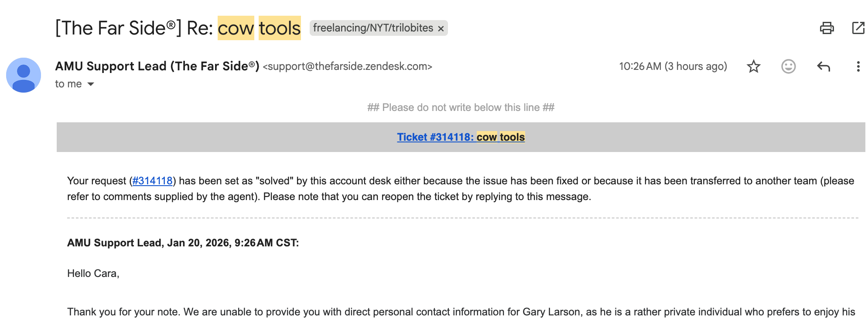Click the sender's profile avatar
Viewport: 868px width, 325px height.
[24, 75]
